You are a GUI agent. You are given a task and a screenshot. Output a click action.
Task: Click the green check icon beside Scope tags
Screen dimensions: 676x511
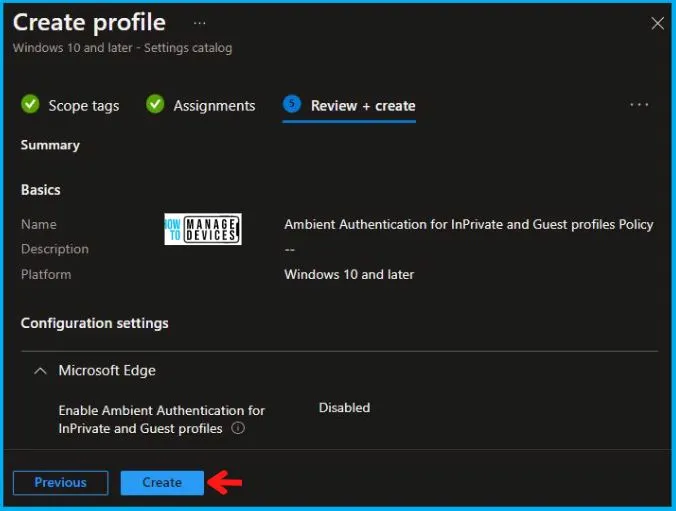30,104
